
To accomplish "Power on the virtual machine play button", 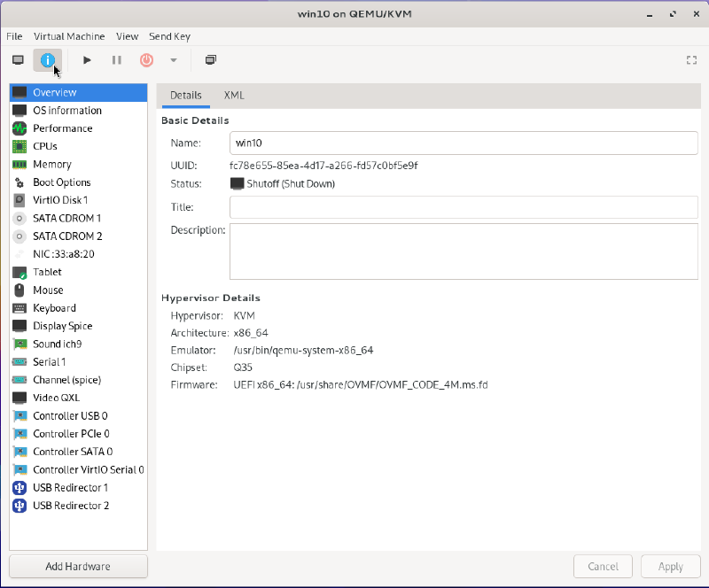I will pos(87,60).
